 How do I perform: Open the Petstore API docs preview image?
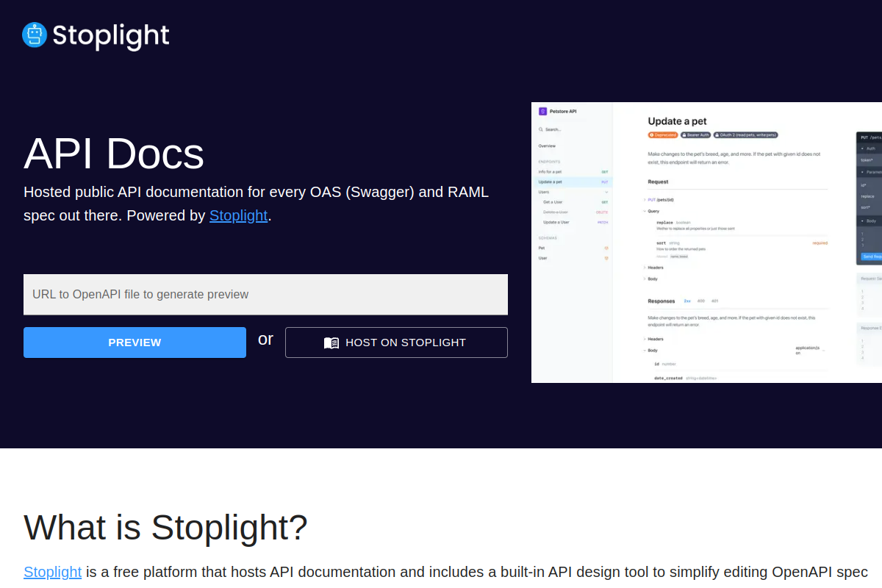706,243
